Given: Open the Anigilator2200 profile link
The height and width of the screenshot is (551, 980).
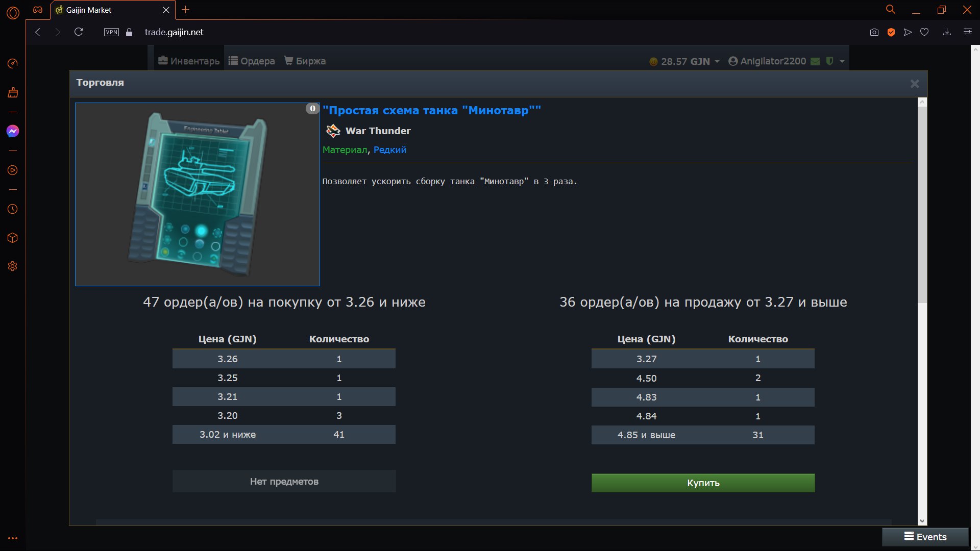Looking at the screenshot, I should click(767, 61).
